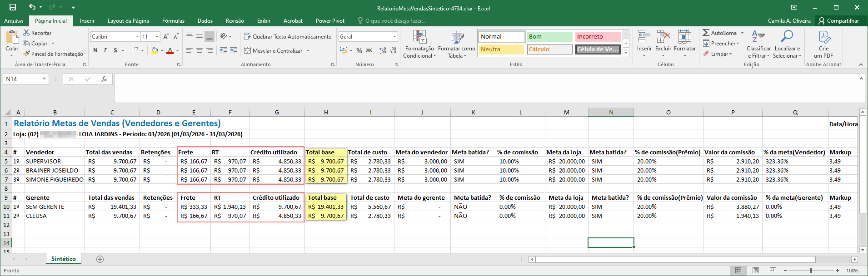This screenshot has height=276, width=868.
Task: Click the Insert Function fx icon
Action: coord(104,79)
